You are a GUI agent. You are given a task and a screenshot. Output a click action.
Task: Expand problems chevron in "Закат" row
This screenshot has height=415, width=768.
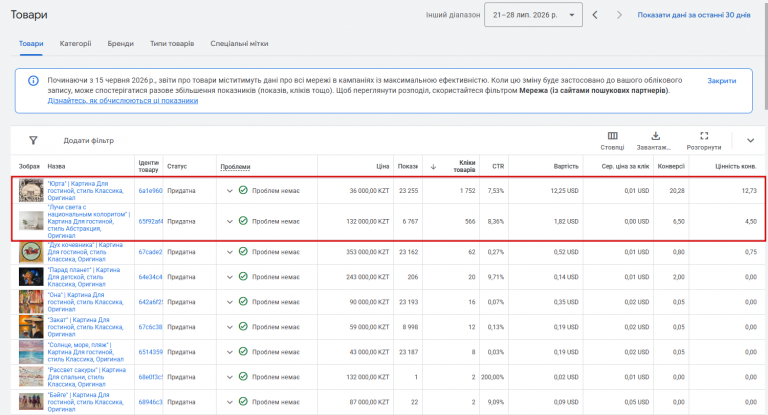(x=229, y=327)
